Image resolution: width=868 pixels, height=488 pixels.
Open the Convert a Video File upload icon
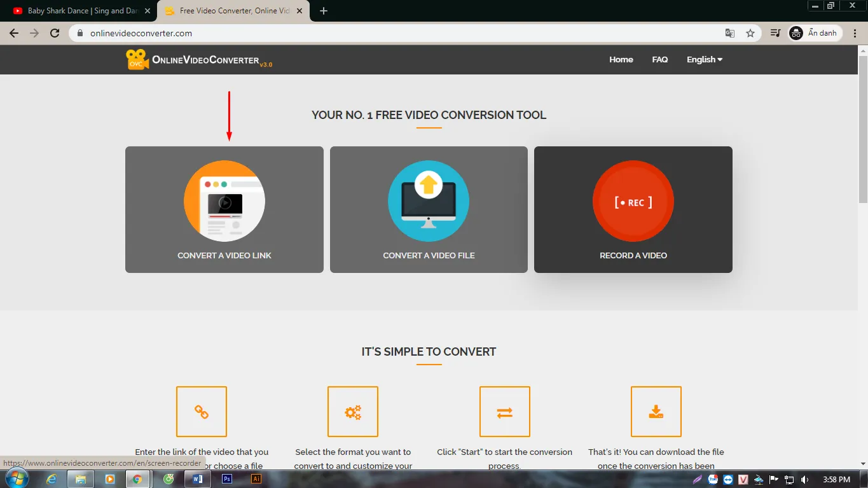(429, 201)
